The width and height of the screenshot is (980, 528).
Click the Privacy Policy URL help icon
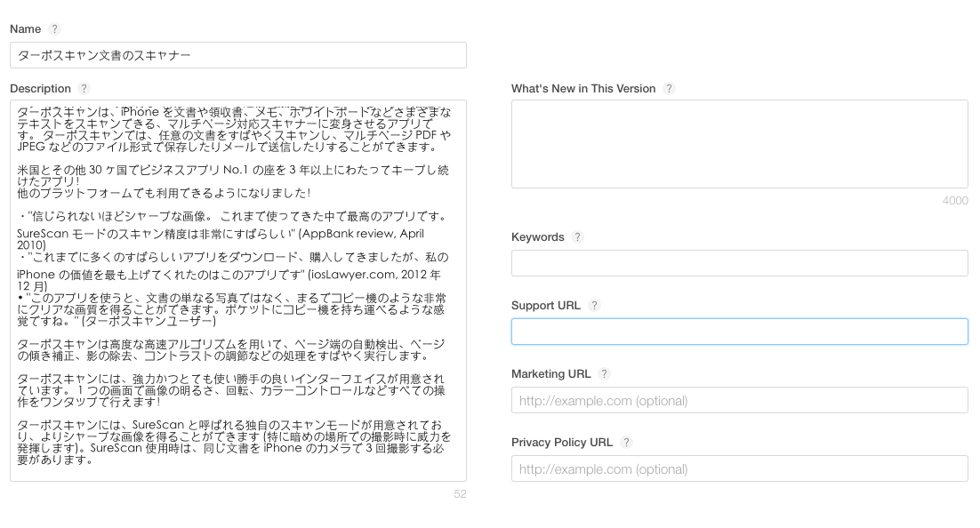(x=626, y=443)
